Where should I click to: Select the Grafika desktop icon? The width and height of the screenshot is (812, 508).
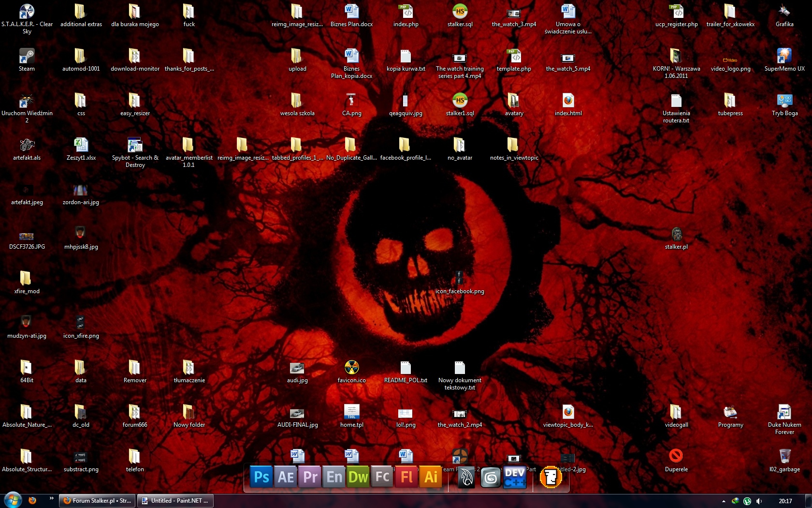pyautogui.click(x=784, y=15)
